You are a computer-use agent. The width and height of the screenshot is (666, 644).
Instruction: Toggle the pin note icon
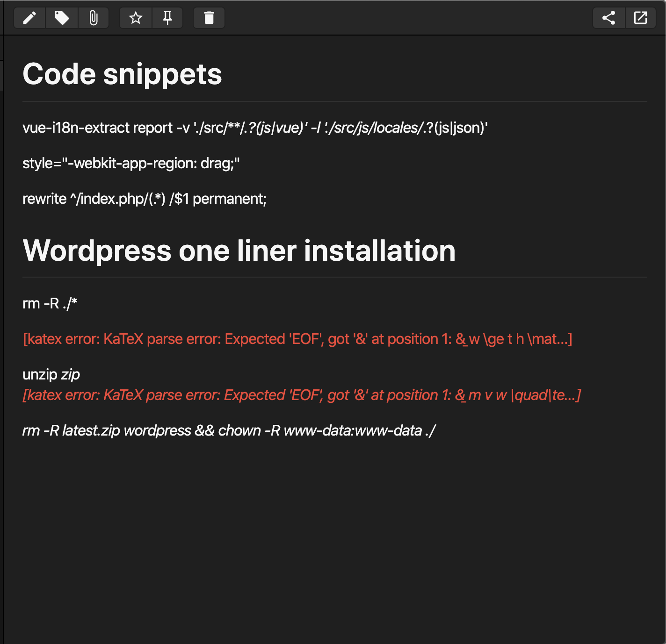pyautogui.click(x=167, y=18)
